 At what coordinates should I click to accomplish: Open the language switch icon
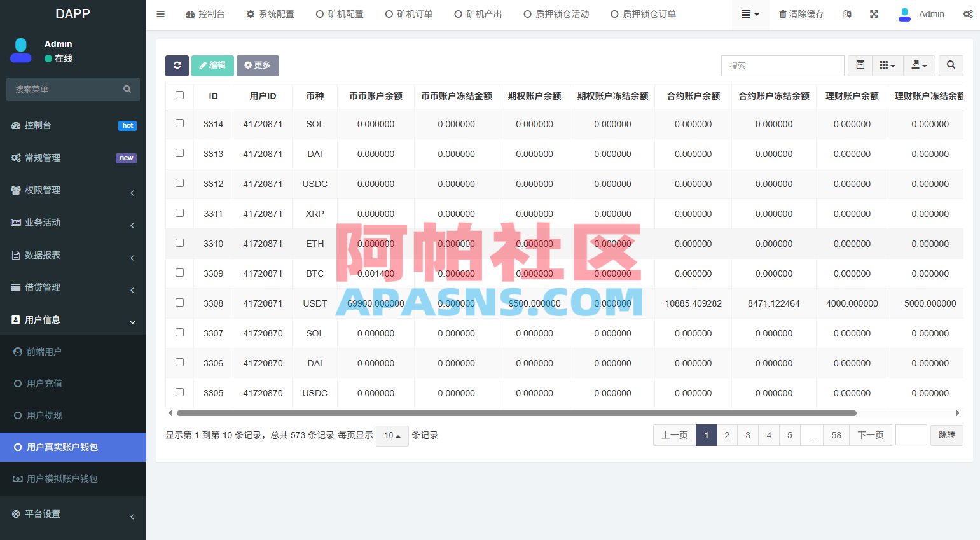point(847,14)
